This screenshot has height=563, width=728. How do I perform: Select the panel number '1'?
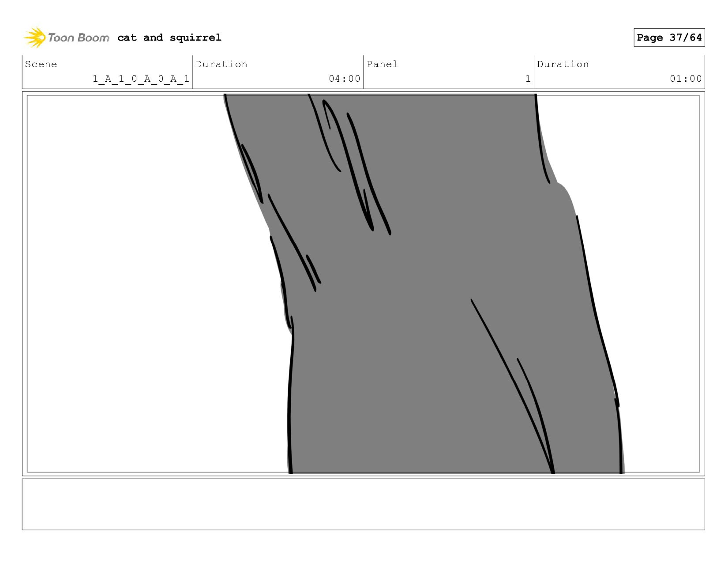click(x=528, y=79)
